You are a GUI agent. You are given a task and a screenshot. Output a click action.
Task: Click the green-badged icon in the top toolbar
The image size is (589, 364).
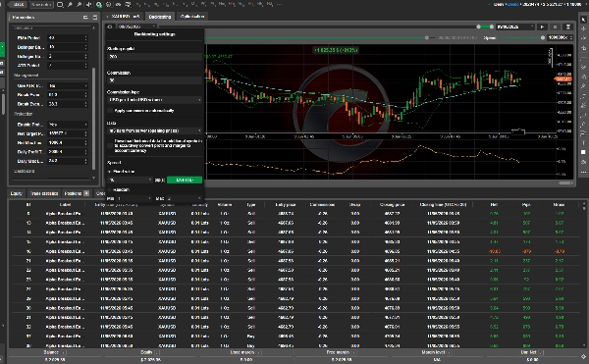coord(99,5)
